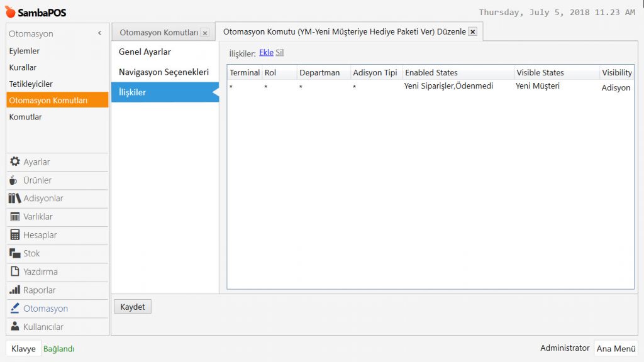This screenshot has width=644, height=362.
Task: Open Ürünler via the coffee cup icon
Action: point(14,180)
